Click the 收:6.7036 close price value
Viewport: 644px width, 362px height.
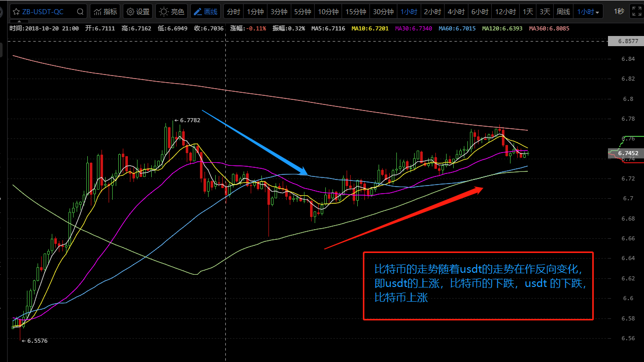(209, 28)
